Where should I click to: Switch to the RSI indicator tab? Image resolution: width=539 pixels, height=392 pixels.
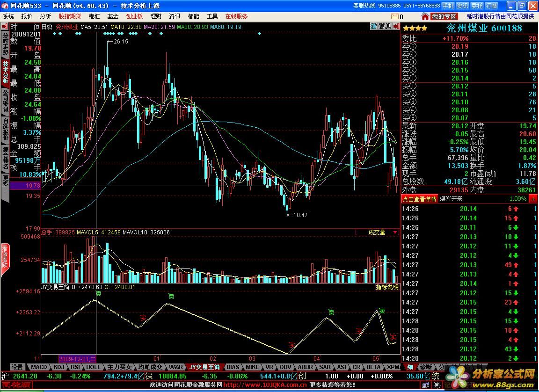(75, 367)
